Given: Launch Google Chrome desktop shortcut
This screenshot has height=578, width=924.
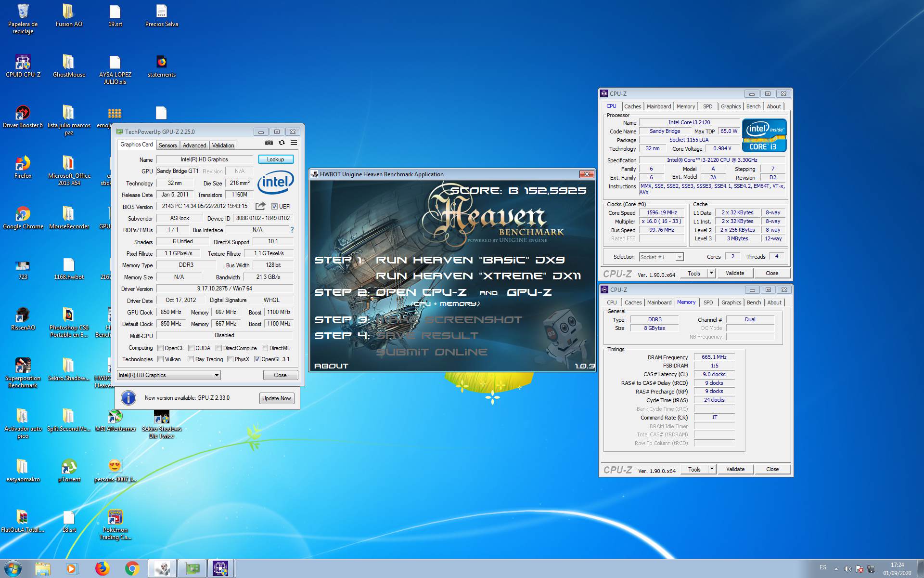Looking at the screenshot, I should (23, 217).
